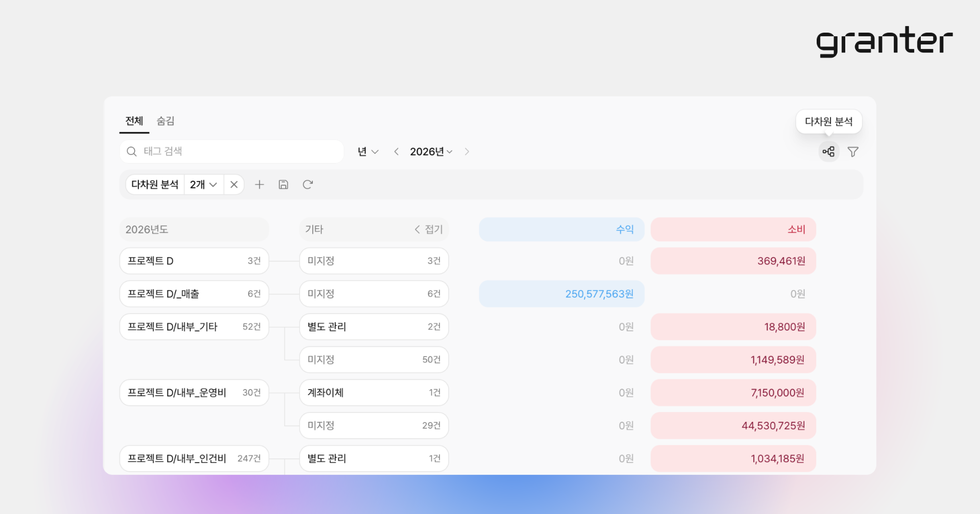Image resolution: width=980 pixels, height=514 pixels.
Task: Click the 7,150,000원 spending value
Action: pyautogui.click(x=733, y=393)
